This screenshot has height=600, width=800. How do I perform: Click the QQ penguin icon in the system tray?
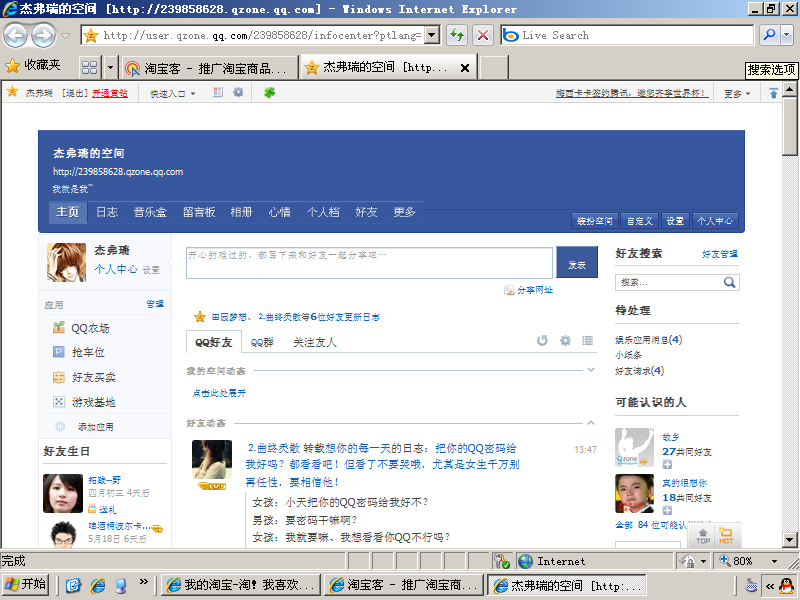click(x=787, y=585)
